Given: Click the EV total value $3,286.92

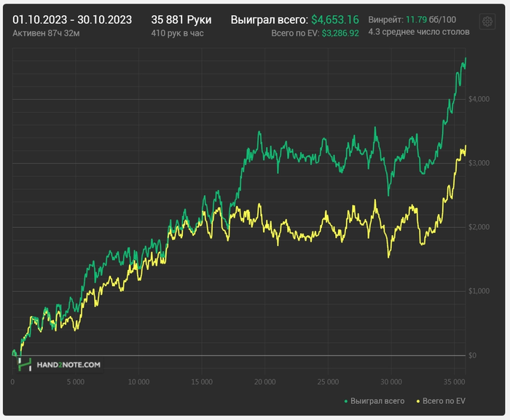Looking at the screenshot, I should click(x=340, y=33).
